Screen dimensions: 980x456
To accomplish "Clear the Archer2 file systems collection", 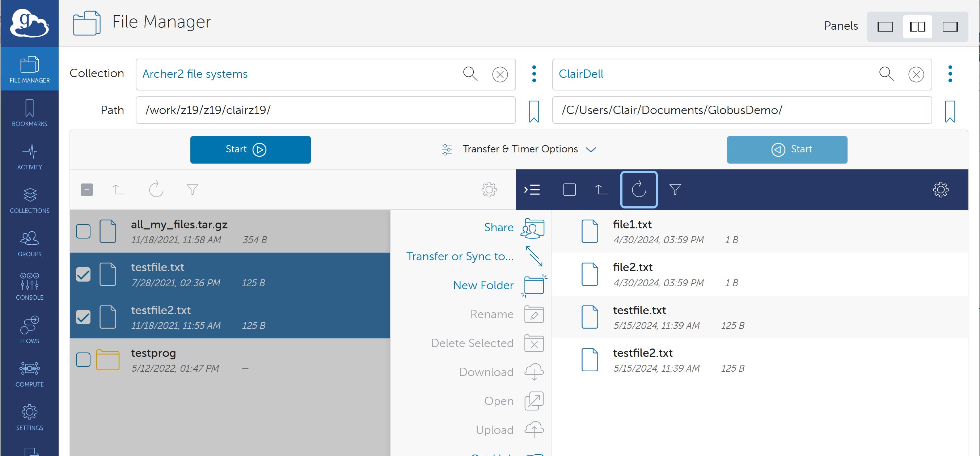I will 500,75.
